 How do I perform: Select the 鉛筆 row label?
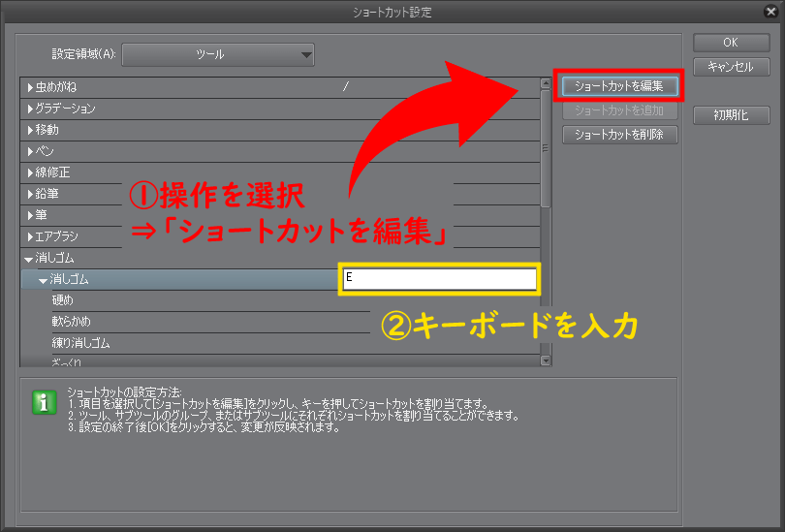[x=47, y=194]
